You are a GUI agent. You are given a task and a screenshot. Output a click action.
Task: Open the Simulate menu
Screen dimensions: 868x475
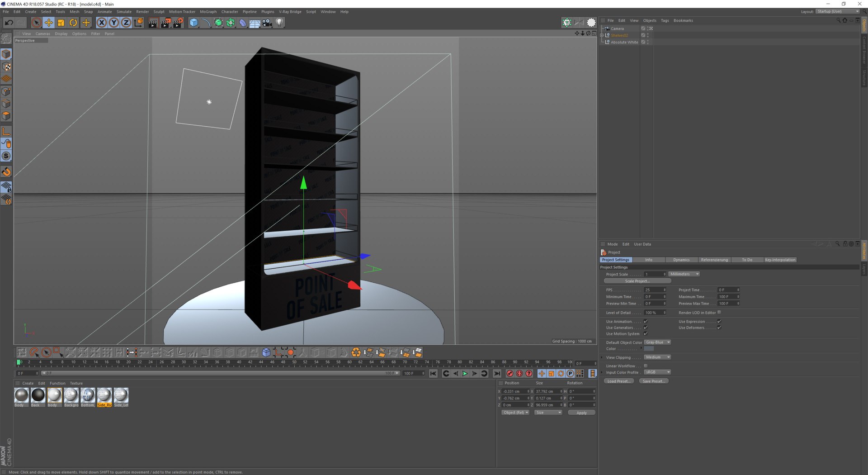coord(124,12)
